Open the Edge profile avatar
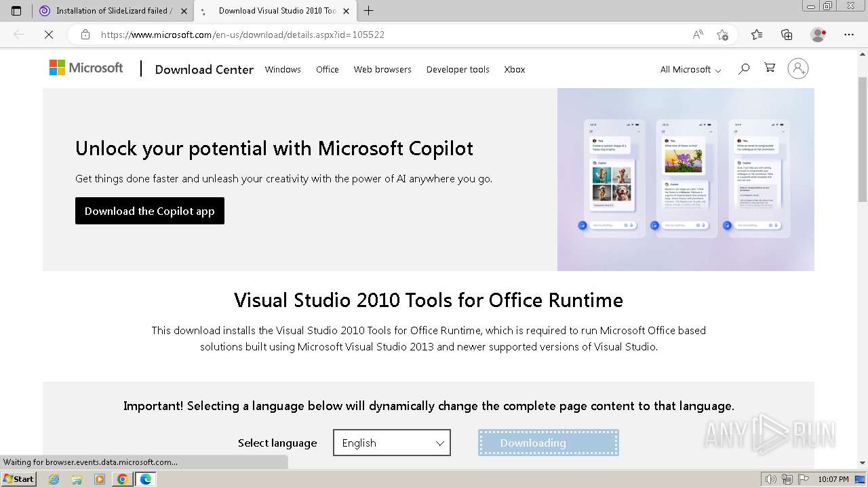This screenshot has height=488, width=868. click(818, 35)
